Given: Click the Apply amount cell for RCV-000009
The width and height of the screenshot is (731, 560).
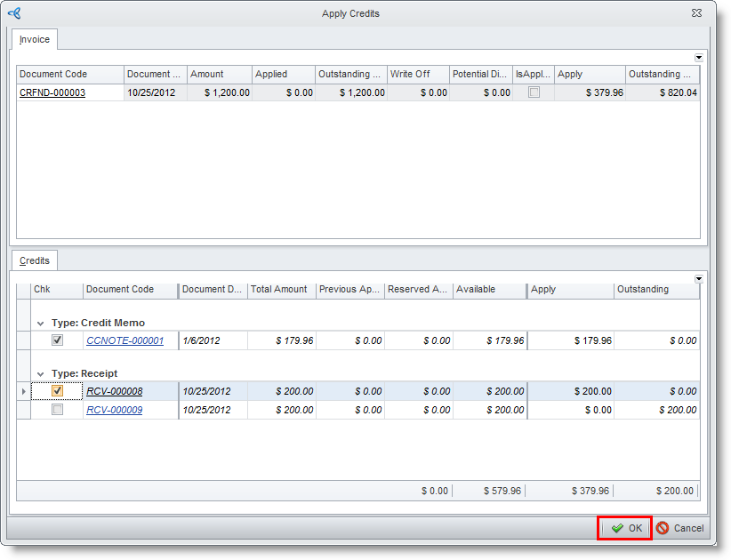Looking at the screenshot, I should 570,410.
